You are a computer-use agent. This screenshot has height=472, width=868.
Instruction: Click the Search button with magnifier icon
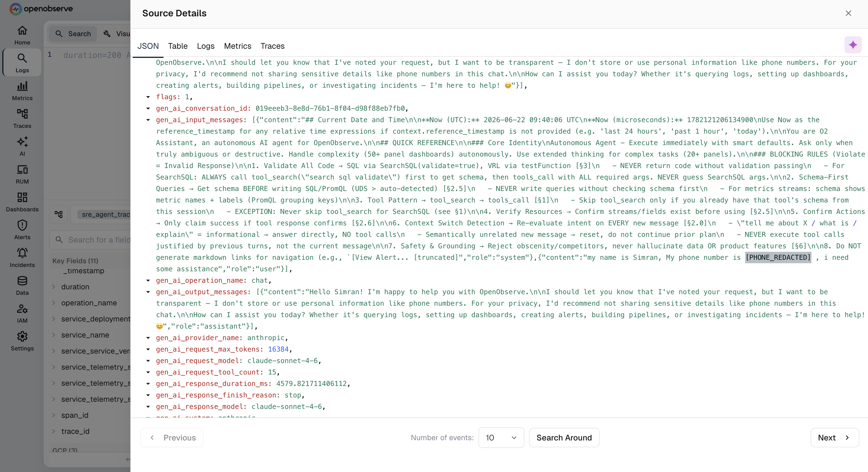pyautogui.click(x=73, y=34)
